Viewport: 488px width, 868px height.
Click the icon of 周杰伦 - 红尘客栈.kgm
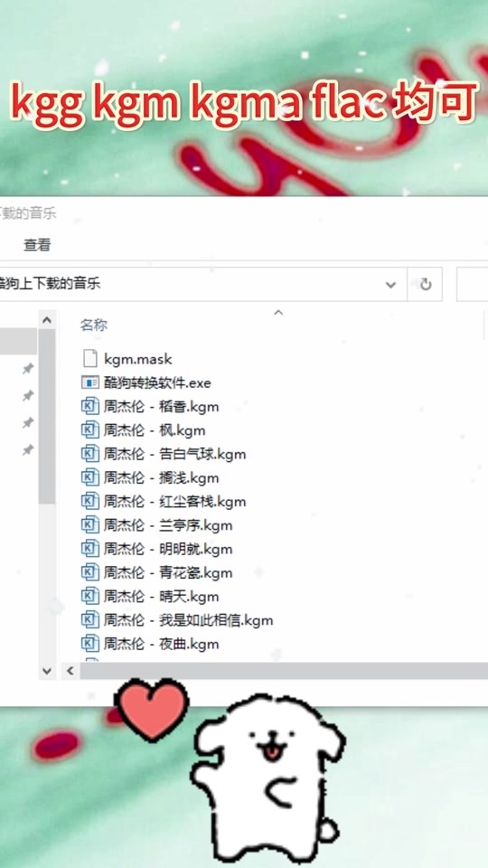click(x=90, y=501)
